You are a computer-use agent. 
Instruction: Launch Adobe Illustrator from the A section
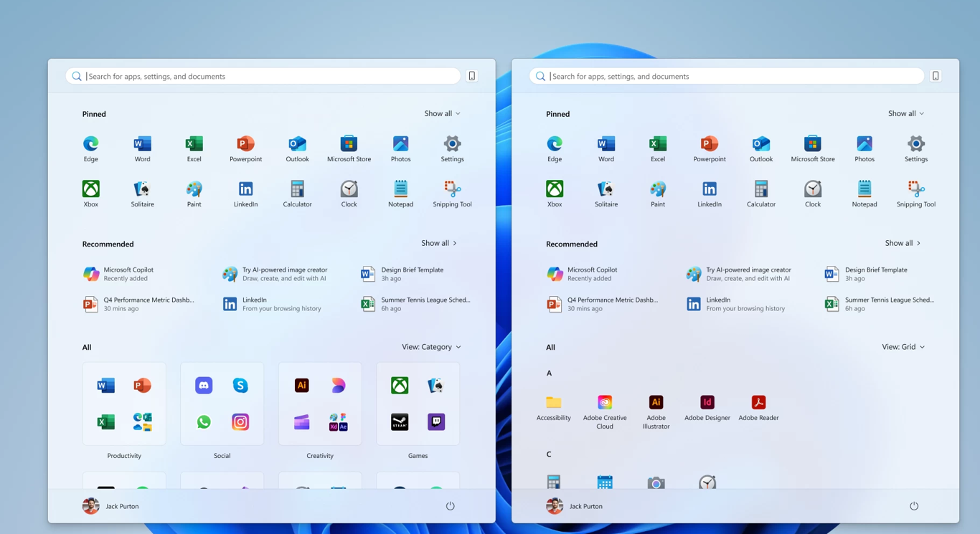656,403
